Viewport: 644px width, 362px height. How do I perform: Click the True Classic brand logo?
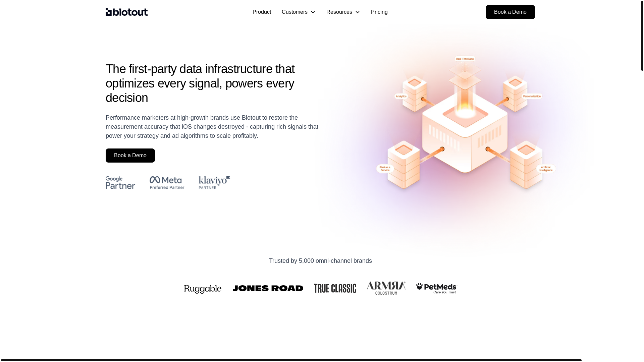335,288
